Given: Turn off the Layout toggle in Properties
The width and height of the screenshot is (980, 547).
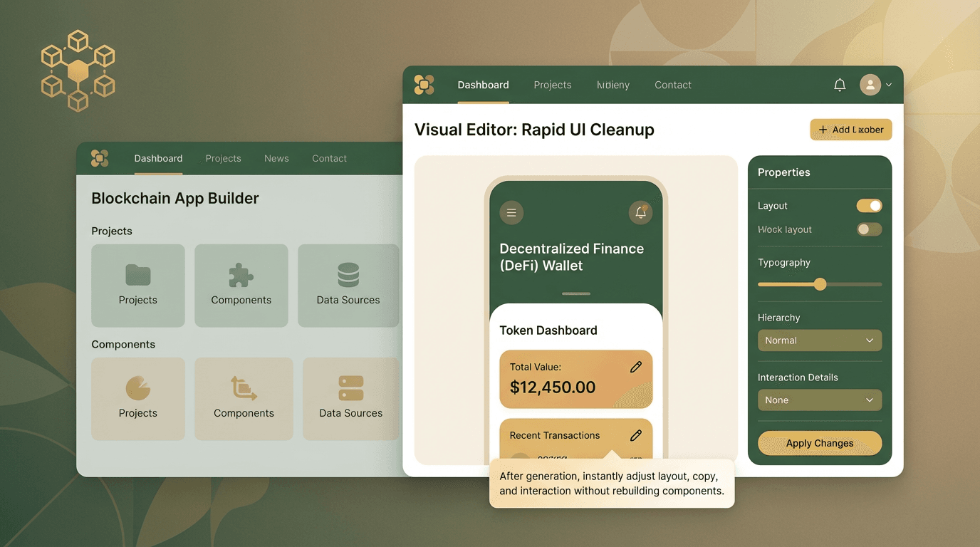Looking at the screenshot, I should click(x=869, y=206).
